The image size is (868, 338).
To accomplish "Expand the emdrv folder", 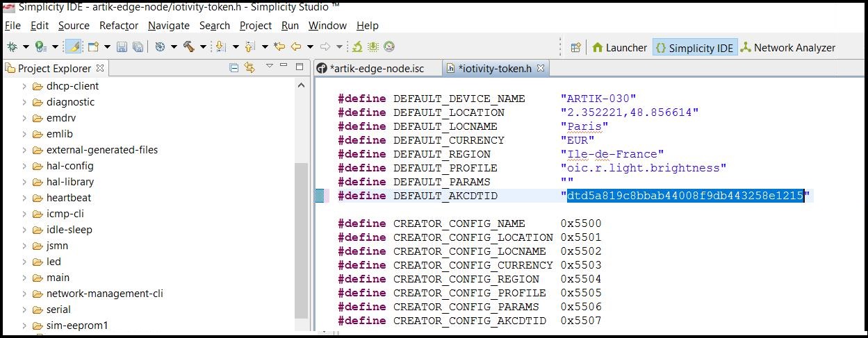I will click(x=24, y=118).
